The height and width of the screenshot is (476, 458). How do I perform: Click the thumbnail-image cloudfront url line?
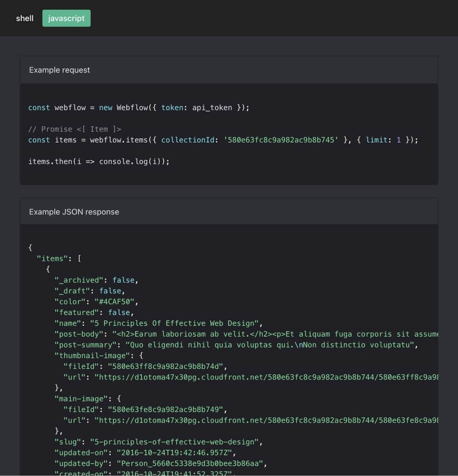[251, 377]
